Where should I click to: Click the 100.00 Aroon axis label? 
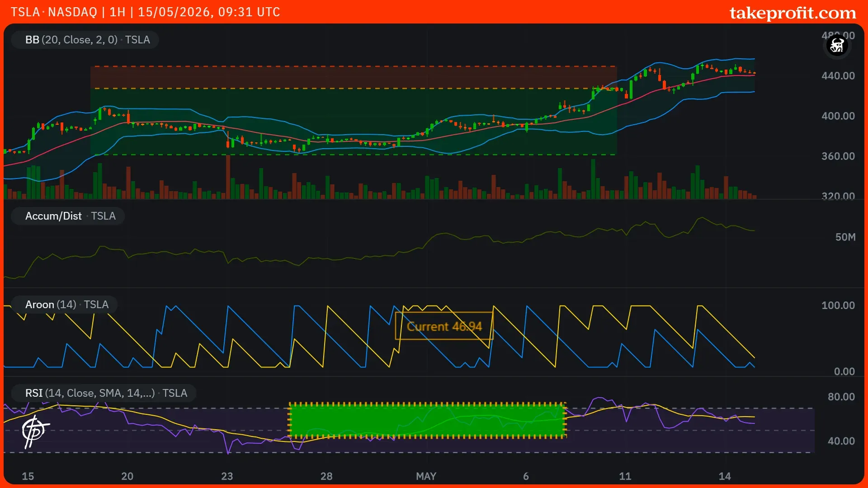click(838, 305)
